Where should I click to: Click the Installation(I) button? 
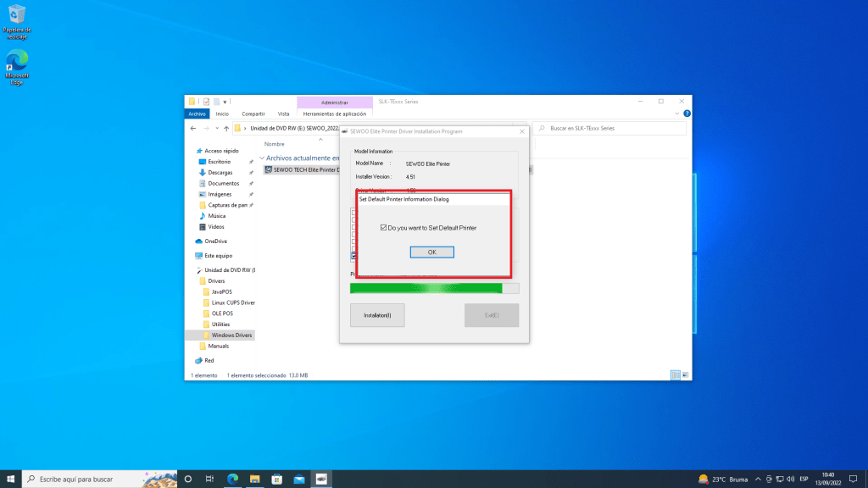click(377, 315)
